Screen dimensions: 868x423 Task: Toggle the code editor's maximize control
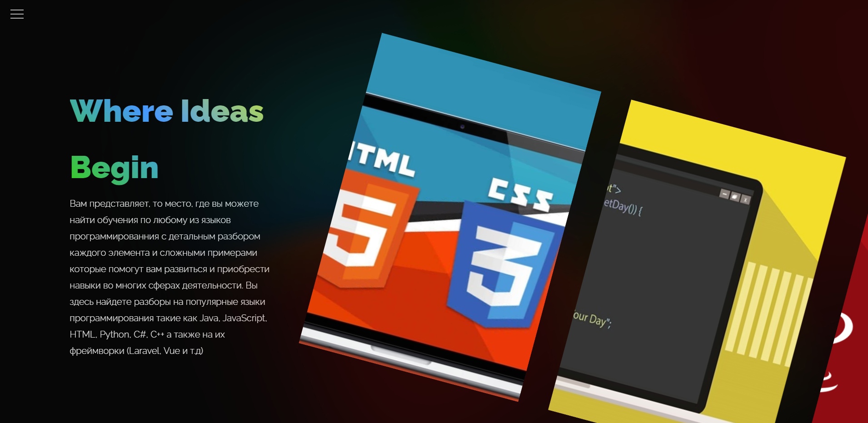[735, 196]
